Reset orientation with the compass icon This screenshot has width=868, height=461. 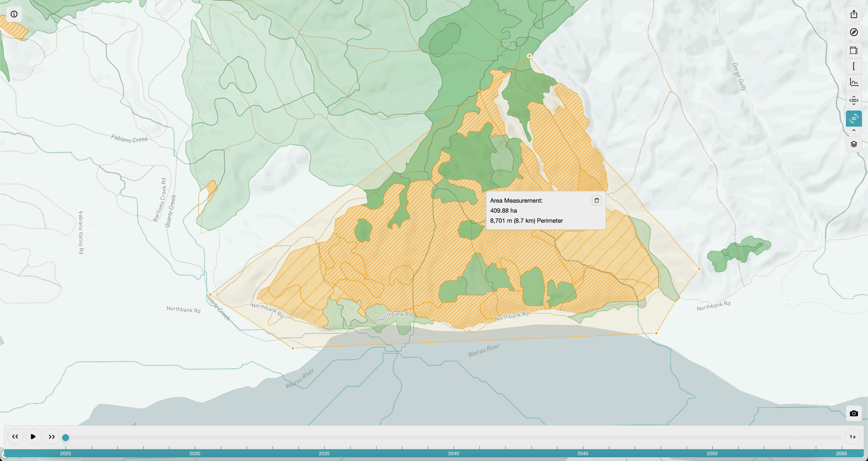853,32
